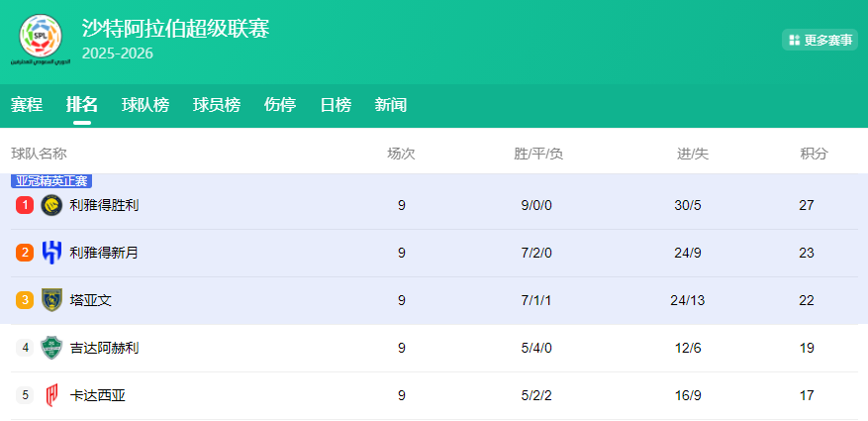Viewport: 868px width, 421px height.
Task: Click the Al Nassr club crest
Action: pos(51,205)
